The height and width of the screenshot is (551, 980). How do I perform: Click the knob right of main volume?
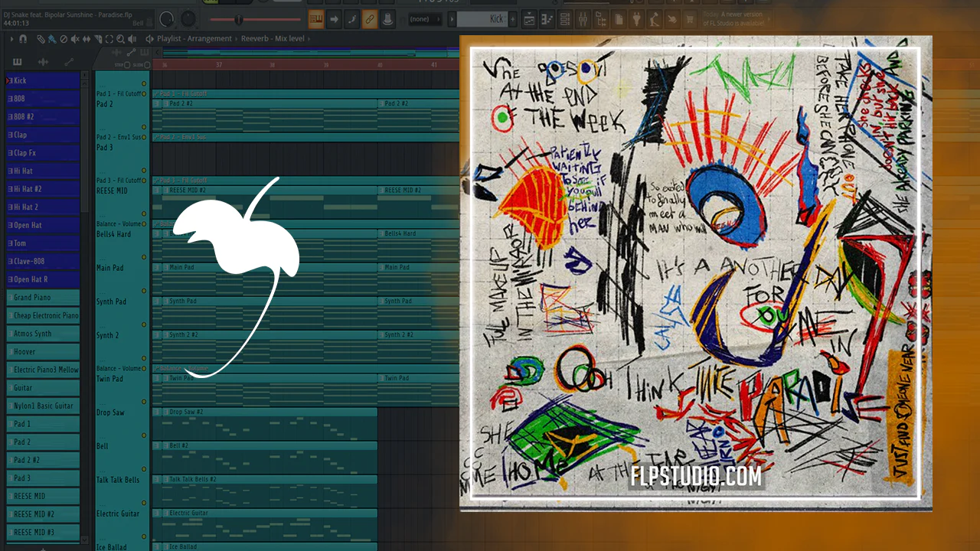click(x=187, y=19)
